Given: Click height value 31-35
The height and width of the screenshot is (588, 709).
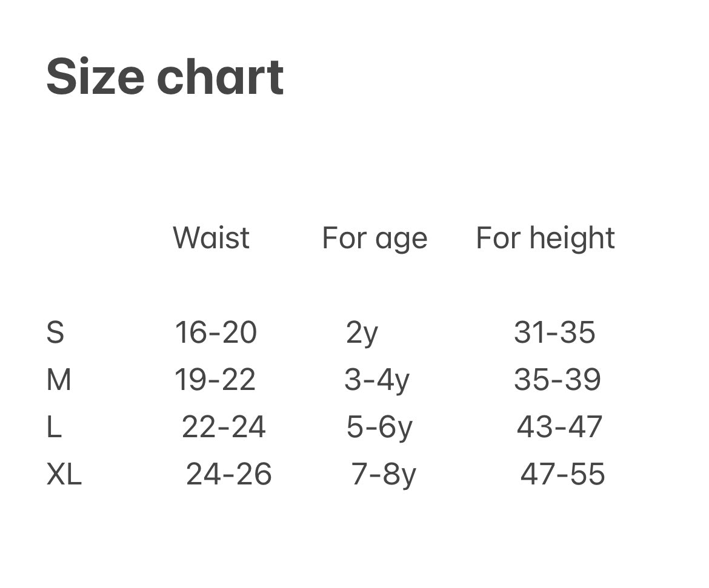Looking at the screenshot, I should [554, 332].
